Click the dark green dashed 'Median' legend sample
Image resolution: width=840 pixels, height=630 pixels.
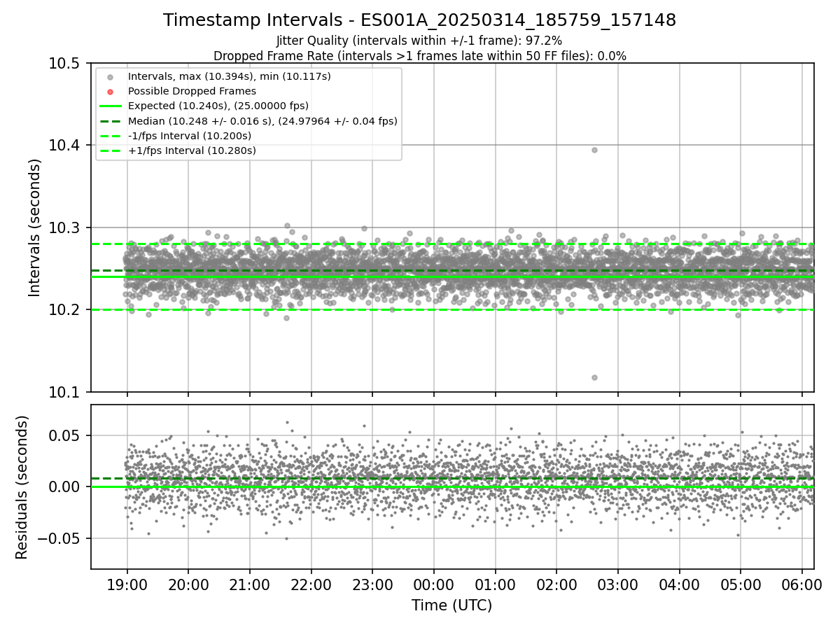click(110, 121)
